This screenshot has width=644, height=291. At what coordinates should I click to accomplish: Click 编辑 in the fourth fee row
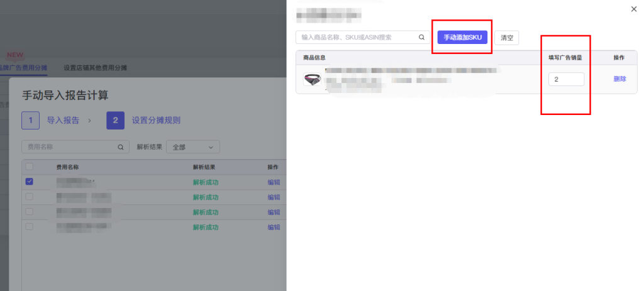point(274,228)
